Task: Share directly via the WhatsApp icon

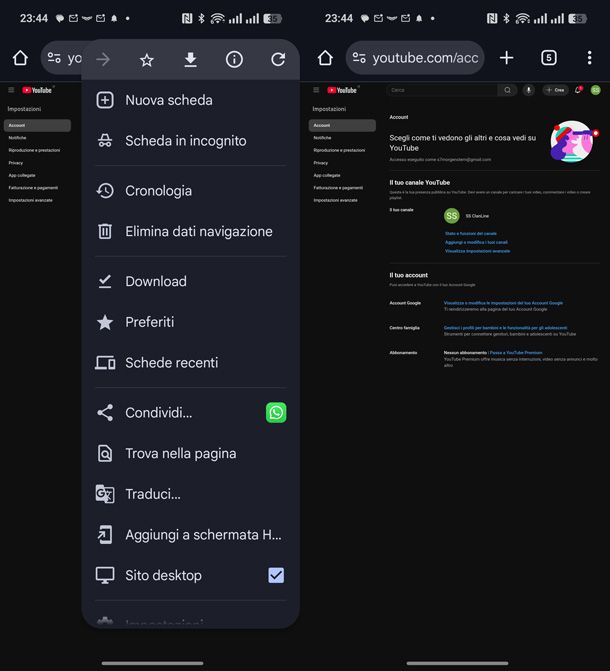Action: pyautogui.click(x=276, y=412)
